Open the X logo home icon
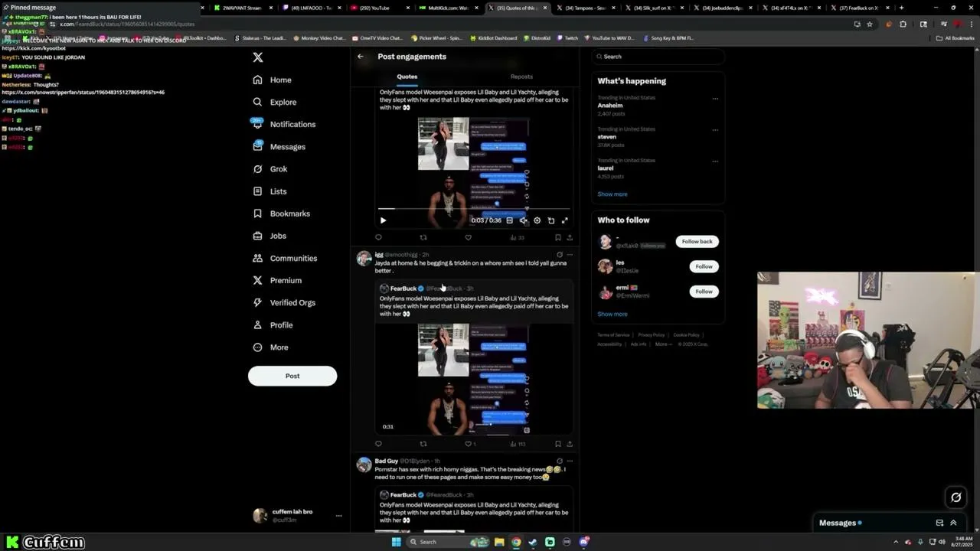The height and width of the screenshot is (551, 980). [258, 57]
